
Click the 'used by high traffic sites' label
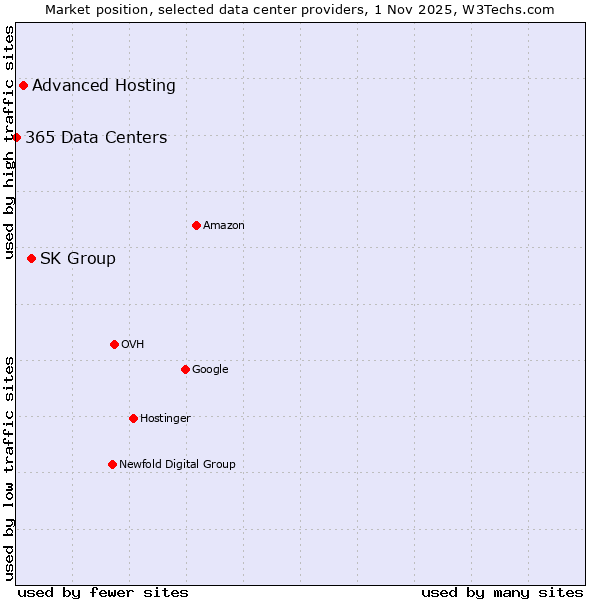(x=9, y=142)
